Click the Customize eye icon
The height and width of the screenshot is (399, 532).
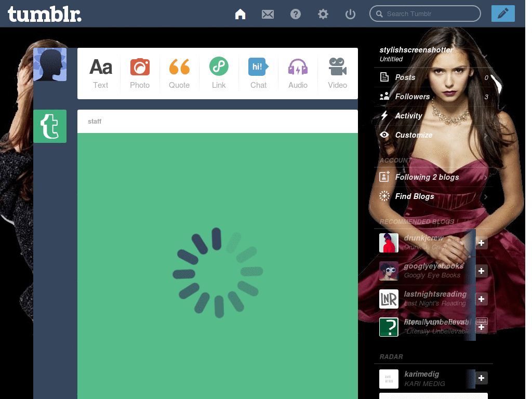coord(384,135)
